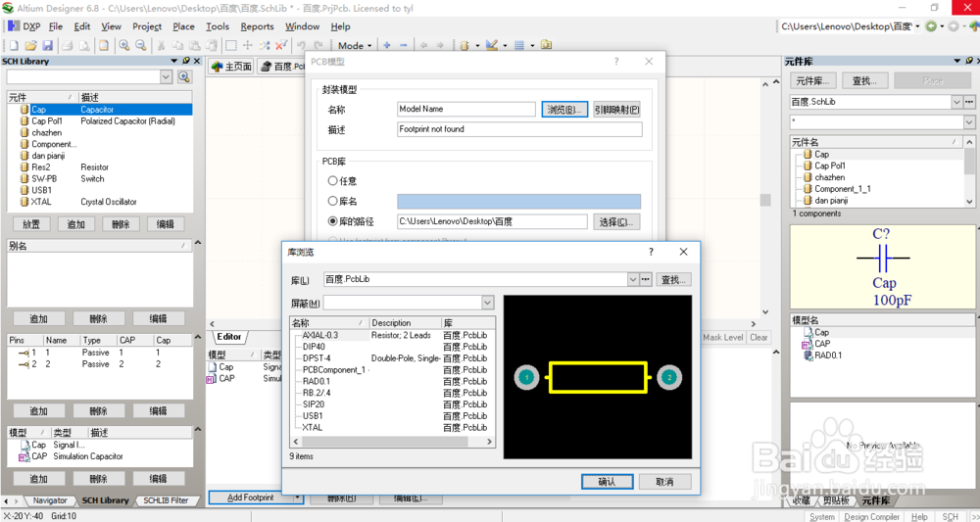980x522 pixels.
Task: Open the file path dropdown in top right
Action: click(917, 26)
